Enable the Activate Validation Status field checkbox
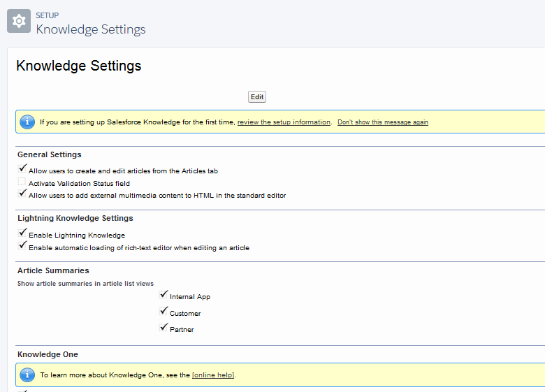Screen dimensions: 545x392 tap(22, 182)
